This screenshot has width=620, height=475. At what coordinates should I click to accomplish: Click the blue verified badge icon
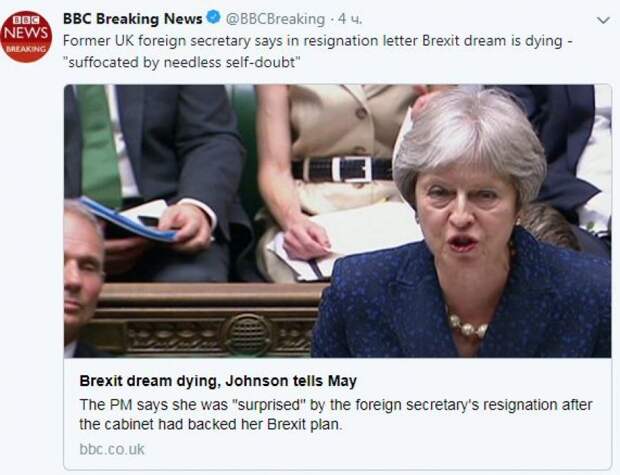click(x=214, y=17)
